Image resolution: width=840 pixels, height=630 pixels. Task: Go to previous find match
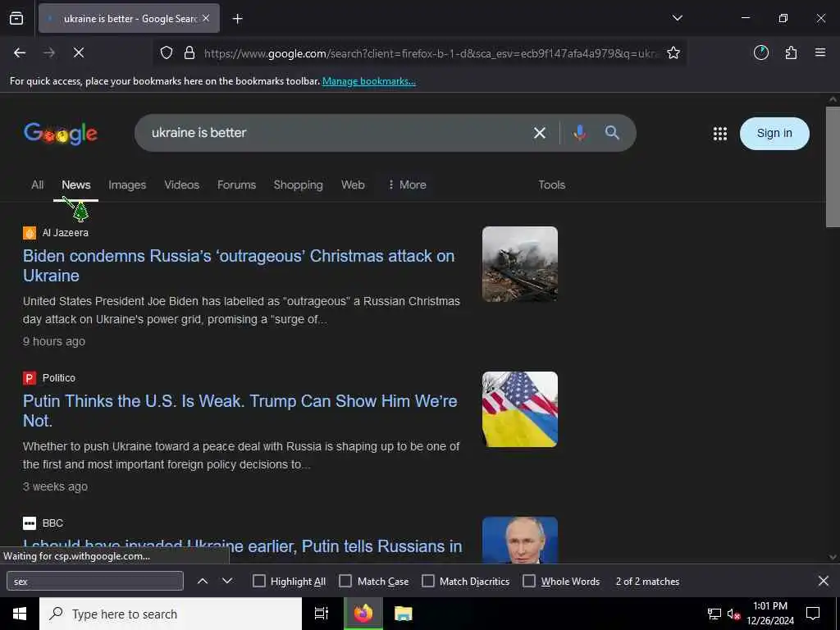(x=203, y=582)
